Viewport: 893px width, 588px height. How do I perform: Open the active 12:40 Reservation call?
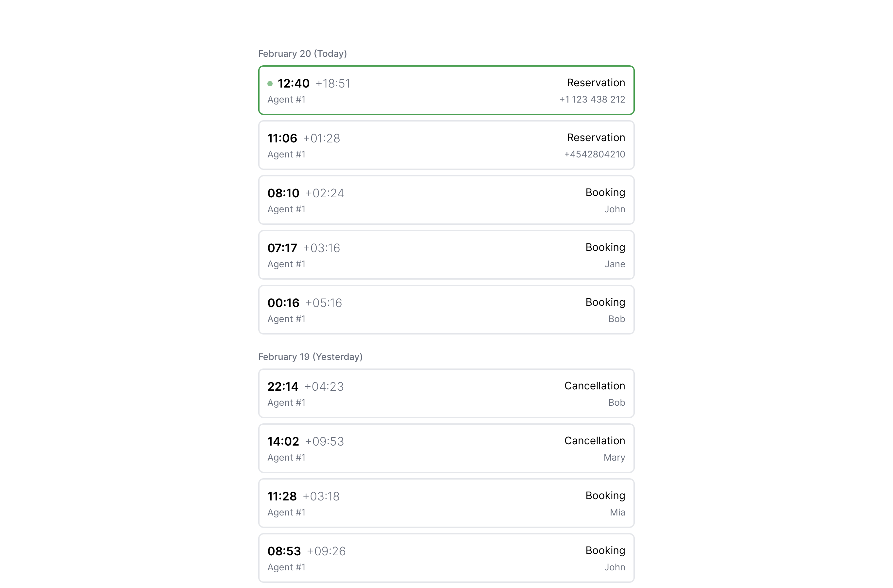tap(446, 90)
